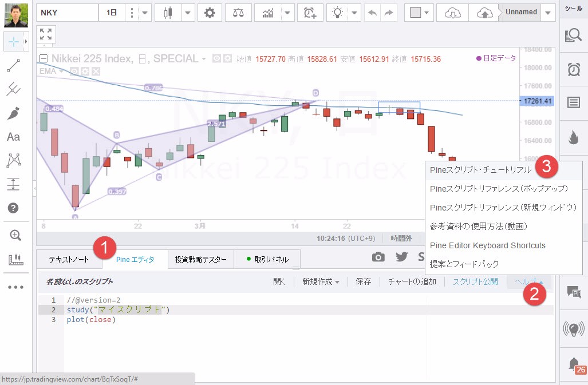Toggle the 時間外 extended hours setting
Screen dimensions: 588x385
point(401,238)
